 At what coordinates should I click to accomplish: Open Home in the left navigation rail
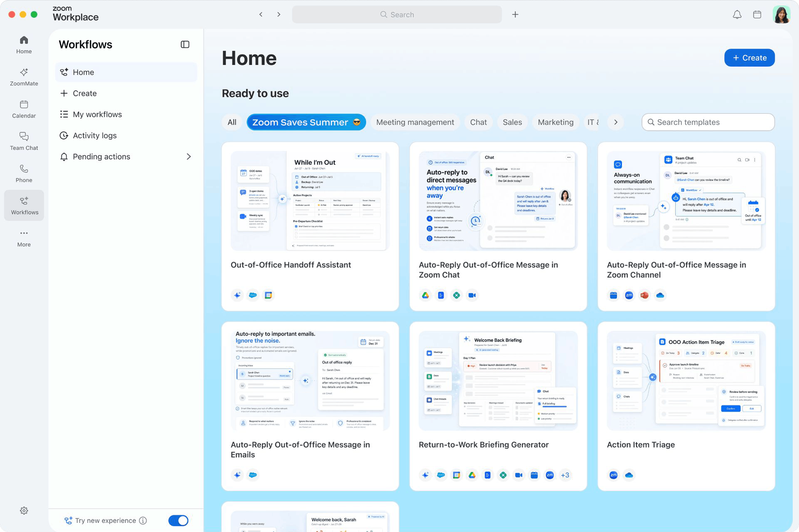(x=24, y=45)
